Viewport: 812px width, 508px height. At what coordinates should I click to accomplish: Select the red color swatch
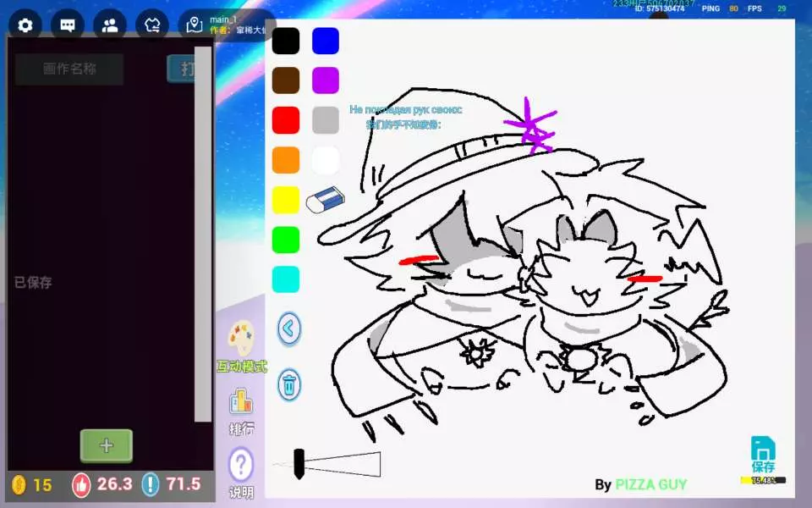click(x=286, y=120)
